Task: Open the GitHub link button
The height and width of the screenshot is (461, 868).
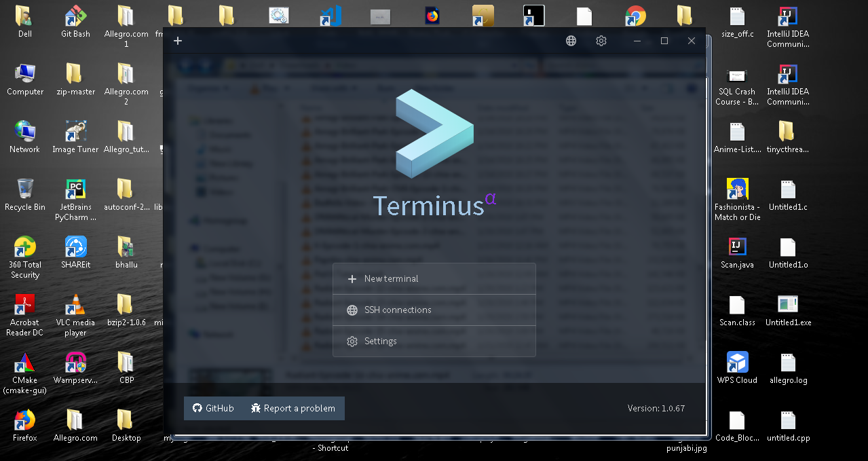Action: click(x=213, y=408)
